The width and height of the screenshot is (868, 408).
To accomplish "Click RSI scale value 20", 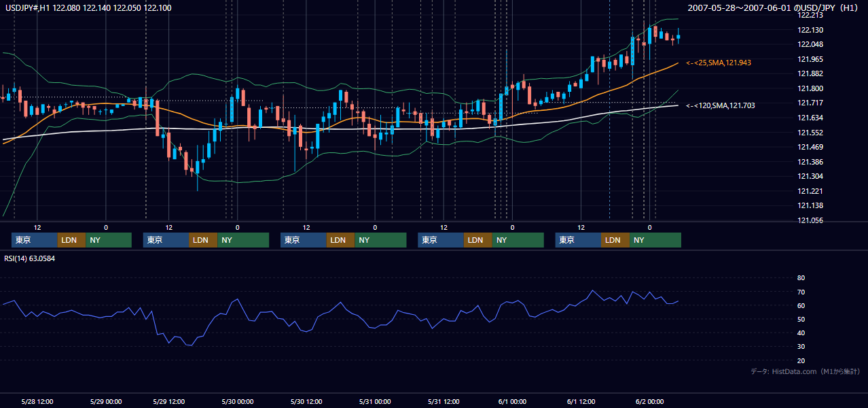I will (801, 360).
